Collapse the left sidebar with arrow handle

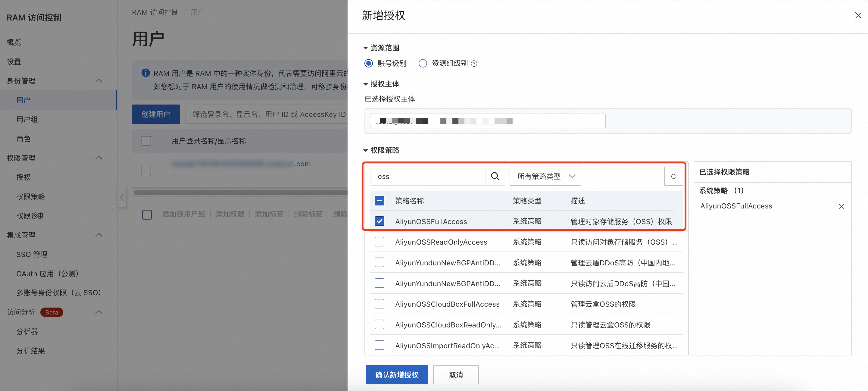coord(122,197)
